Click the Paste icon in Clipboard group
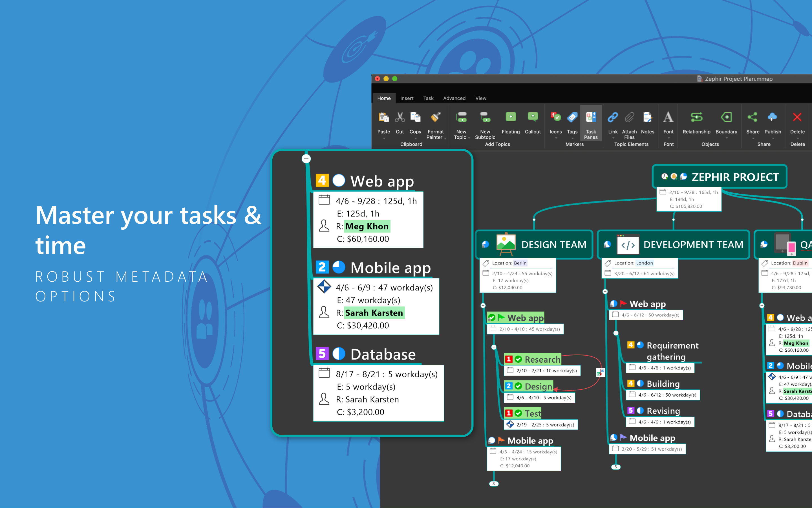The image size is (812, 508). pyautogui.click(x=383, y=117)
